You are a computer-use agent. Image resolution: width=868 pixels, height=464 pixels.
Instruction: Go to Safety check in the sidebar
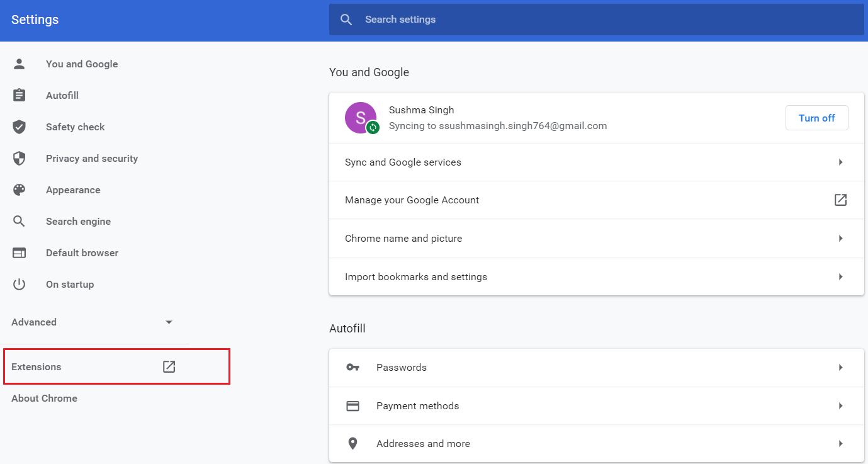click(x=76, y=127)
